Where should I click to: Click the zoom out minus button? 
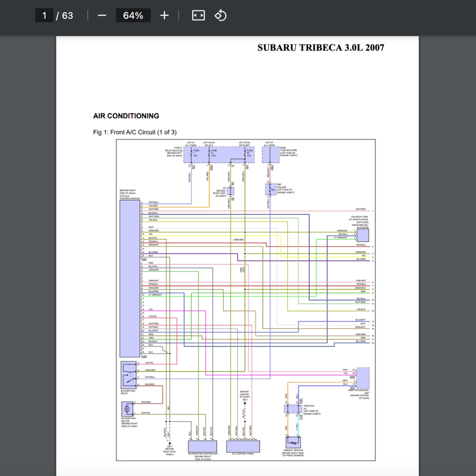(x=102, y=15)
